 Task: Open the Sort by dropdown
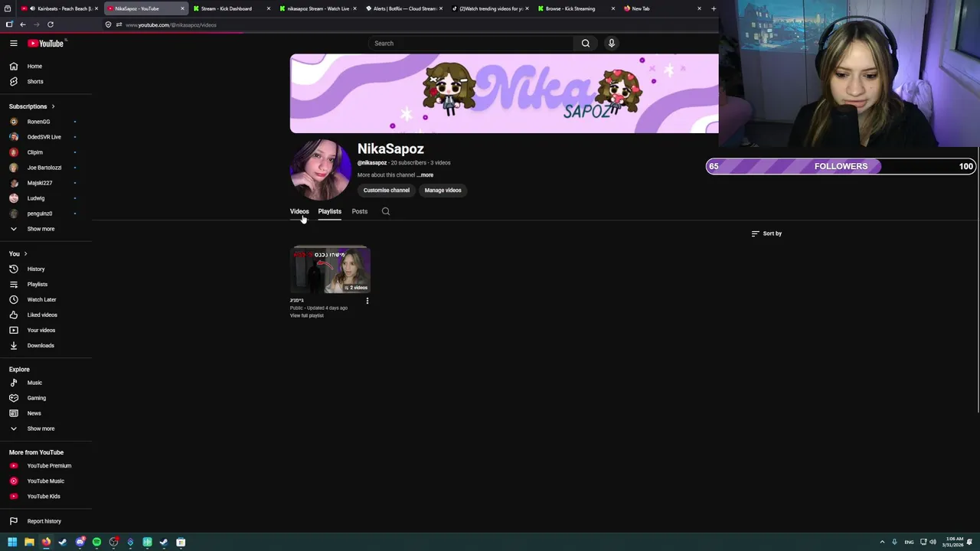coord(766,233)
